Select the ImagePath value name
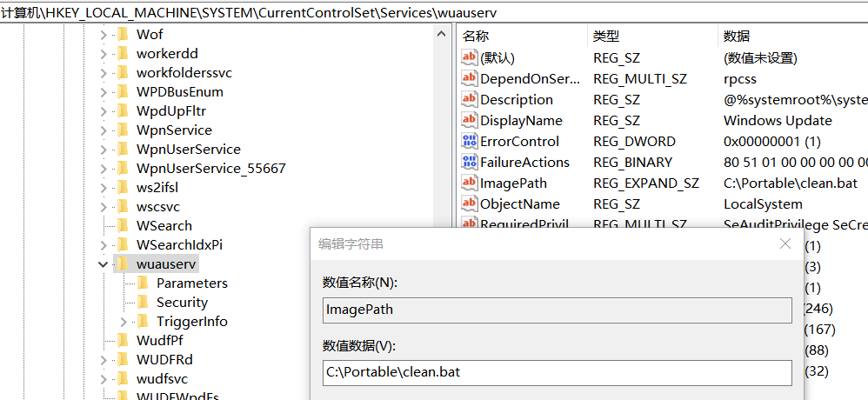This screenshot has width=868, height=400. (513, 183)
